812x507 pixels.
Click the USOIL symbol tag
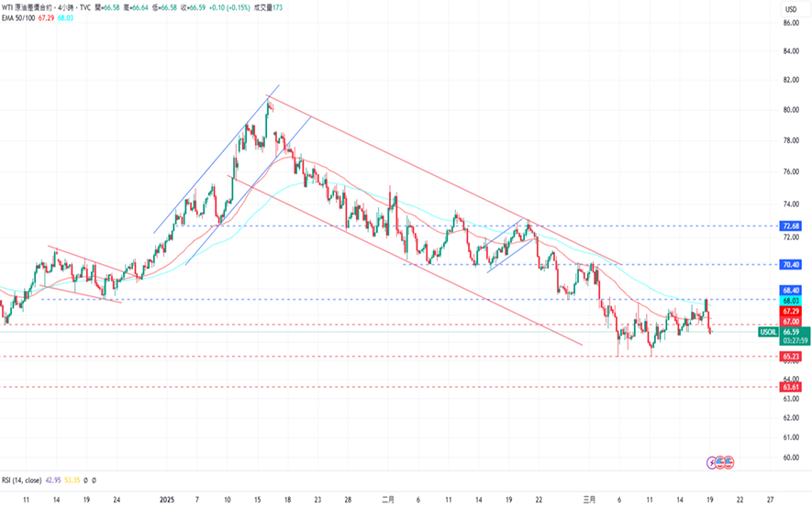[769, 332]
